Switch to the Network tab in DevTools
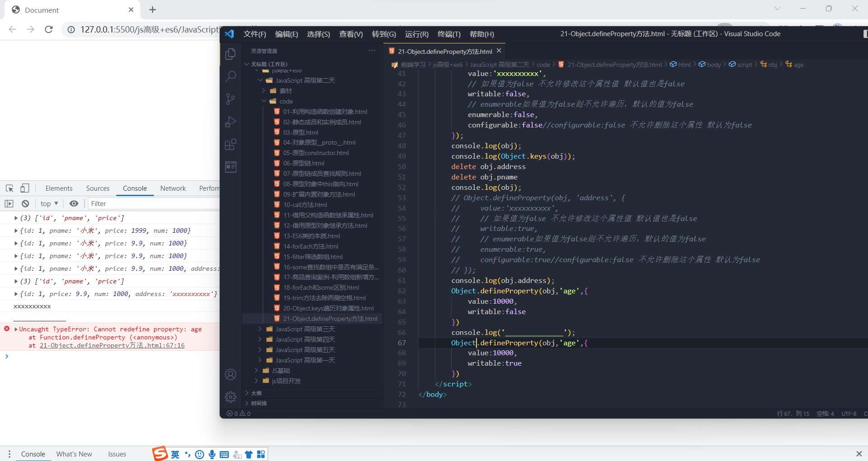Image resolution: width=868 pixels, height=461 pixels. [173, 188]
